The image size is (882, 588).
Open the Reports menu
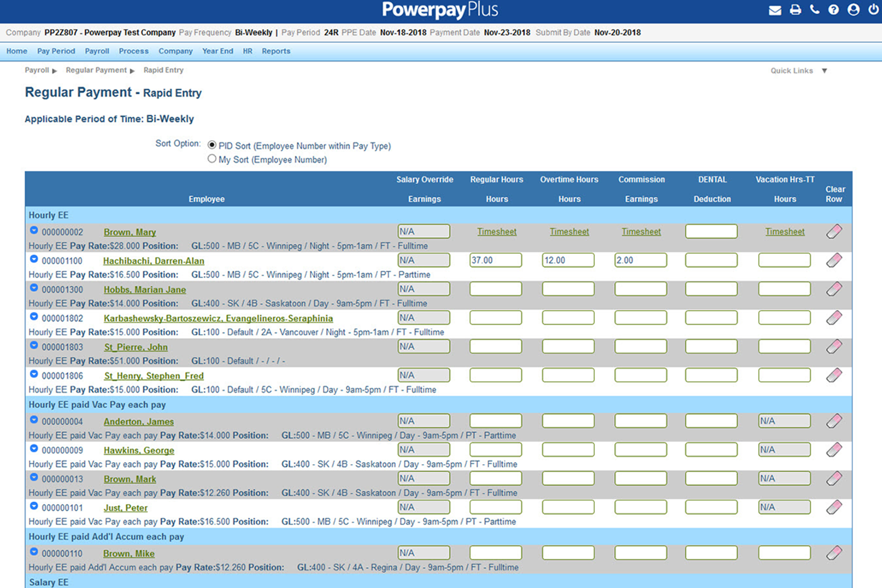(276, 51)
